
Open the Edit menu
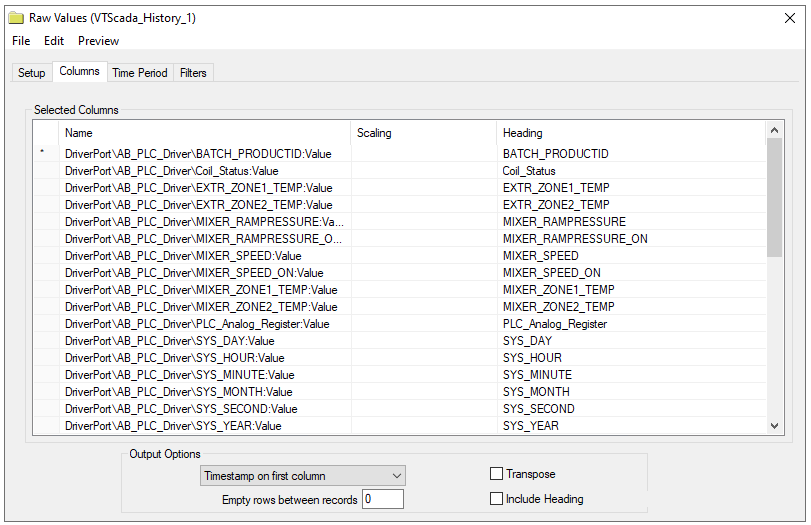[x=54, y=41]
